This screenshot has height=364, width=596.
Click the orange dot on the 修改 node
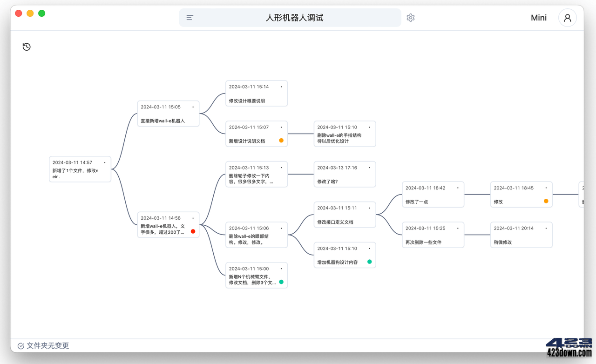click(545, 201)
